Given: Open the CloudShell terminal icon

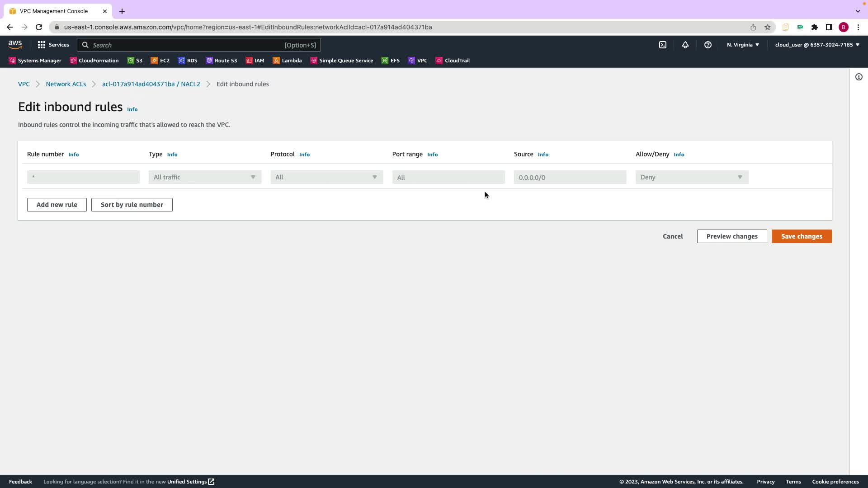Looking at the screenshot, I should click(x=662, y=45).
